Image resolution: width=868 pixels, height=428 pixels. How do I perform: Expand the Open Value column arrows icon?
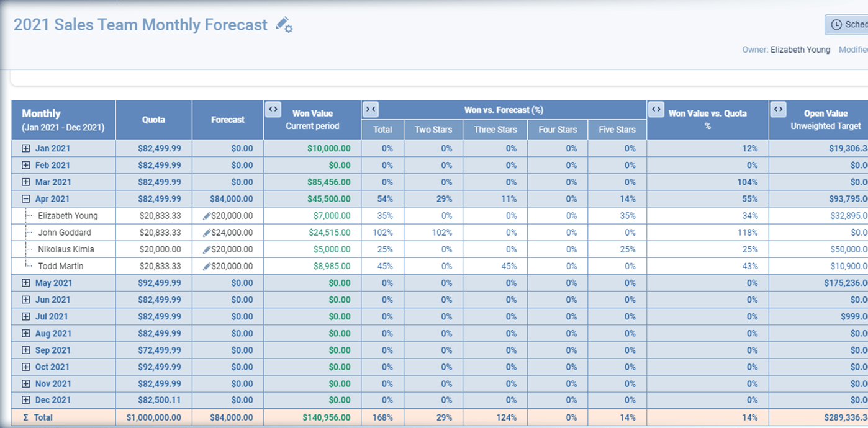[779, 109]
